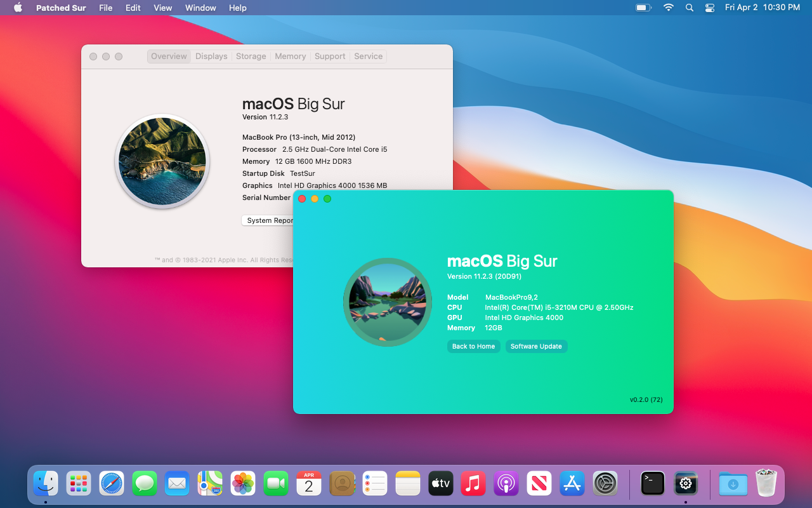Close the Patched Sur window
Screen dimensions: 812x508
coord(302,199)
